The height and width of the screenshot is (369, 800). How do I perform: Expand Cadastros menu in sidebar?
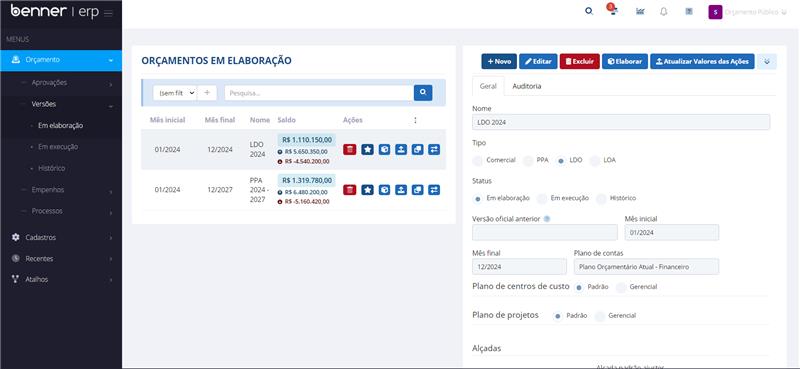pos(61,237)
